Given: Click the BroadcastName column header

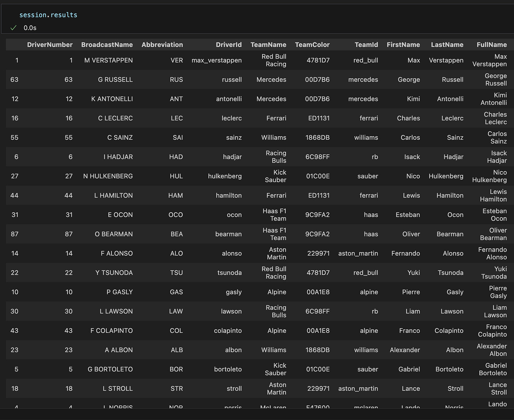Looking at the screenshot, I should (107, 45).
